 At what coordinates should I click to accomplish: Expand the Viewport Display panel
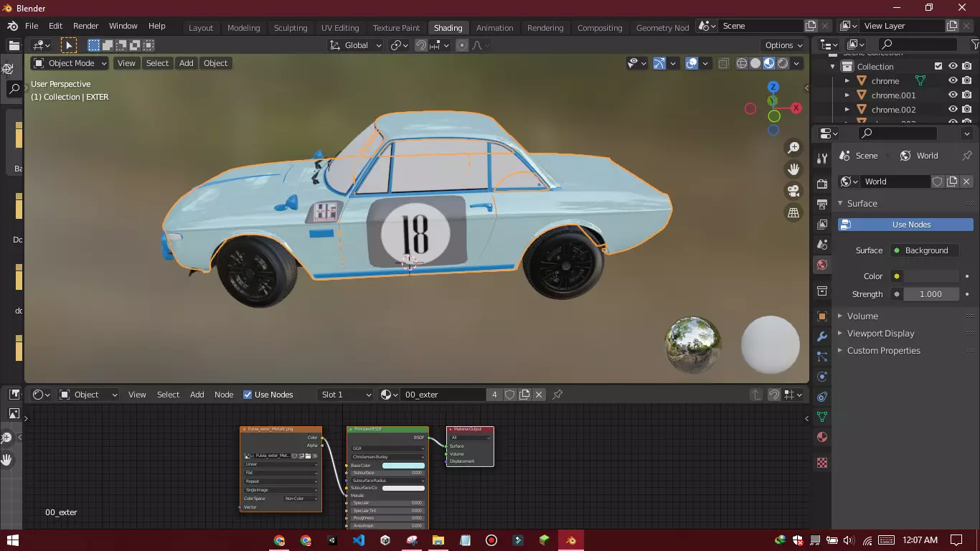(880, 333)
